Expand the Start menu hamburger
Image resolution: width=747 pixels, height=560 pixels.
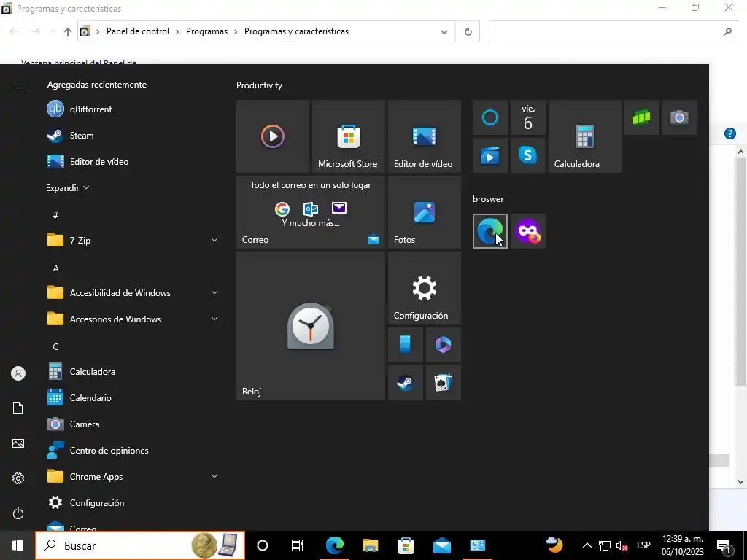pos(18,85)
